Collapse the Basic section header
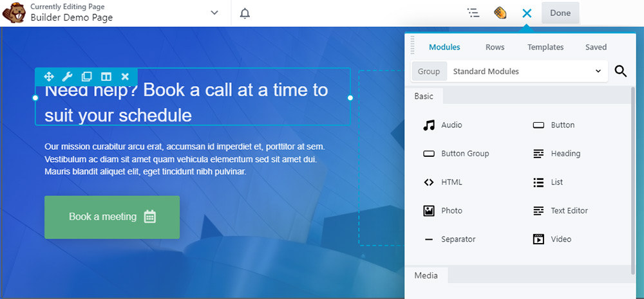Image resolution: width=644 pixels, height=299 pixels. [x=424, y=96]
